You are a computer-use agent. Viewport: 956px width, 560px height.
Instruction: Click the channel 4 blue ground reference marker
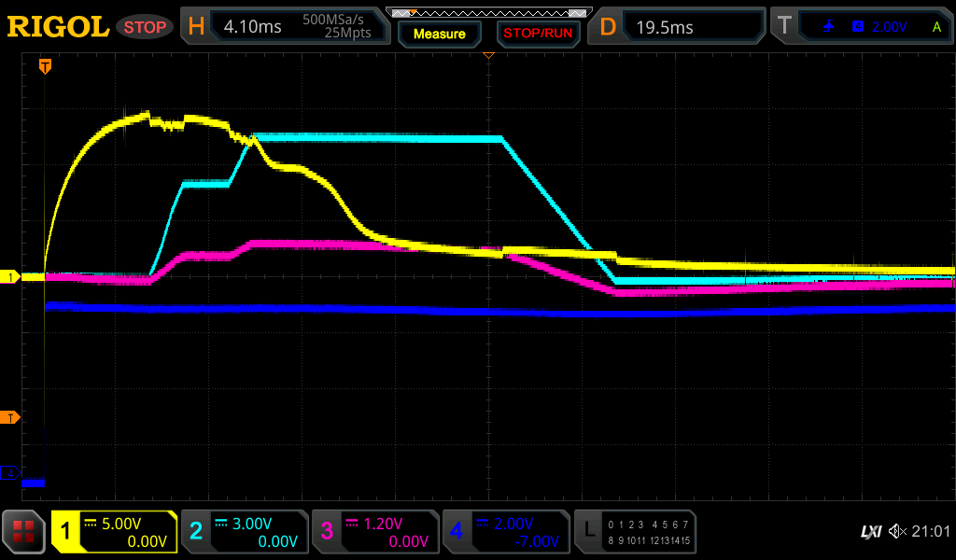coord(10,474)
